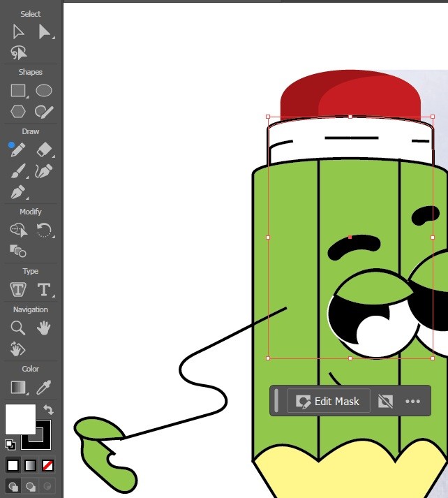Choose the Paintbrush tool
This screenshot has height=498, width=448.
coord(18,171)
